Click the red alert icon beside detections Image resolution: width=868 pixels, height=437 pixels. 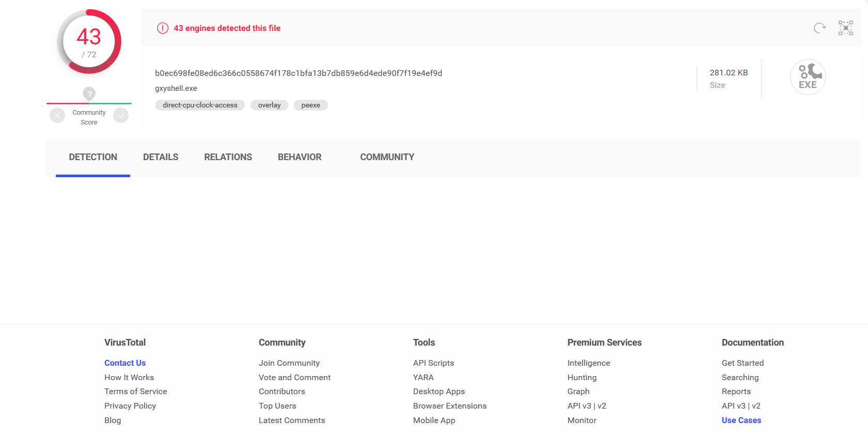tap(163, 28)
